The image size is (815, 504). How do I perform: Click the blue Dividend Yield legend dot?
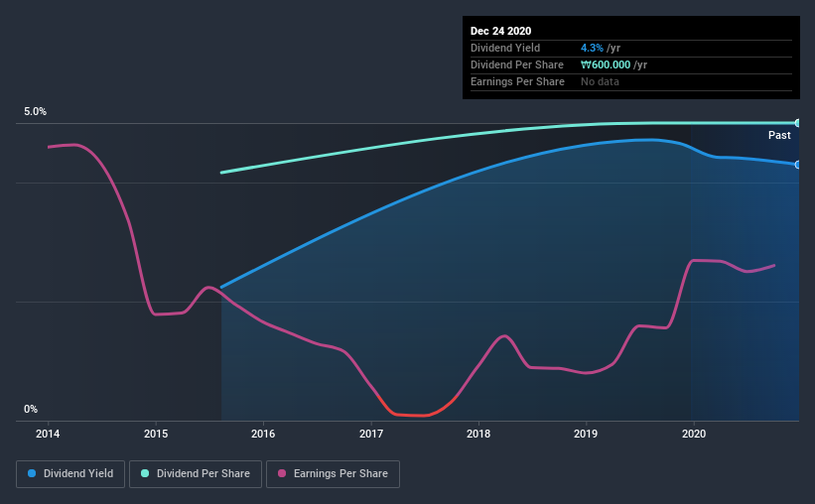point(32,473)
